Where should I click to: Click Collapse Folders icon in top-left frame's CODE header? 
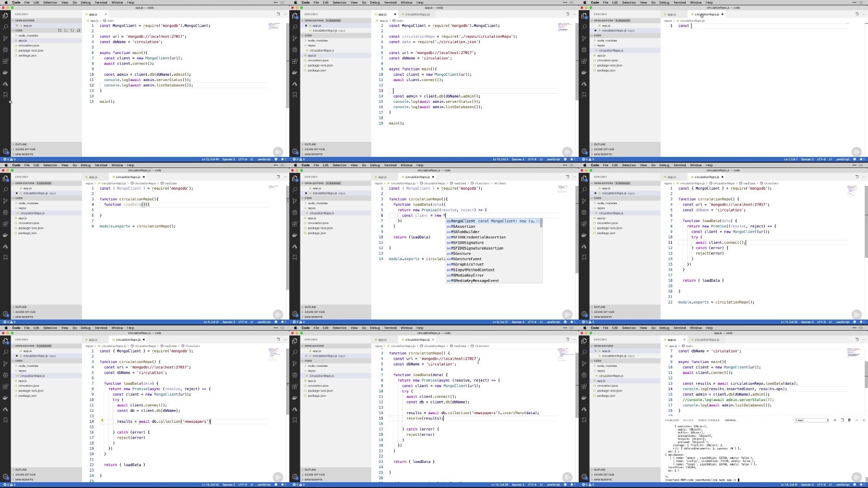(79, 30)
